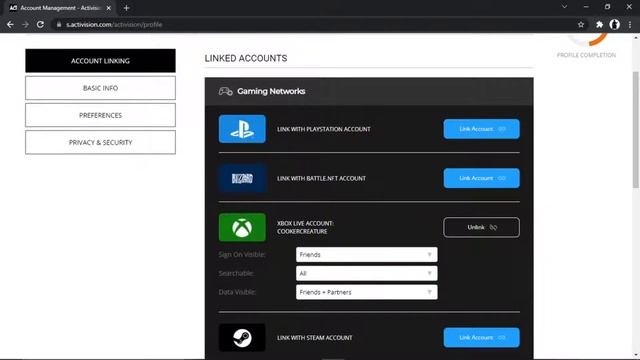Click the 'LINK WITH STEAM ACCOUNT' text
This screenshot has height=360, width=640.
315,338
